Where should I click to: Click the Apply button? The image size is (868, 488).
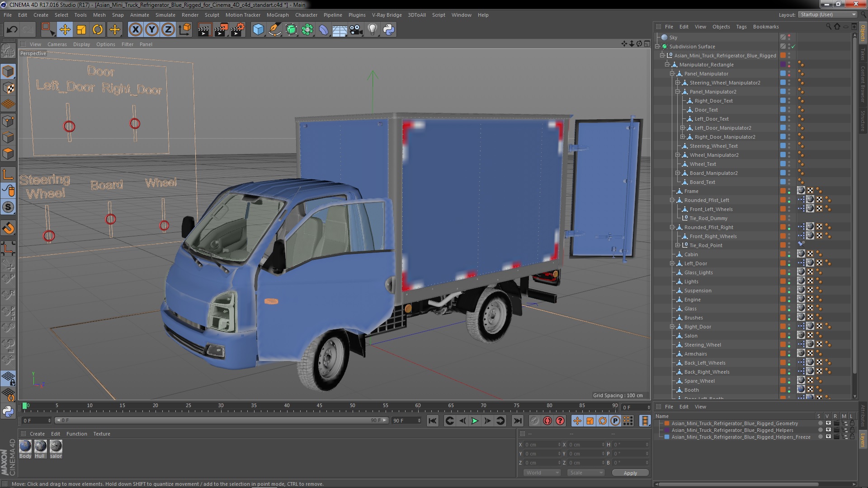click(630, 473)
